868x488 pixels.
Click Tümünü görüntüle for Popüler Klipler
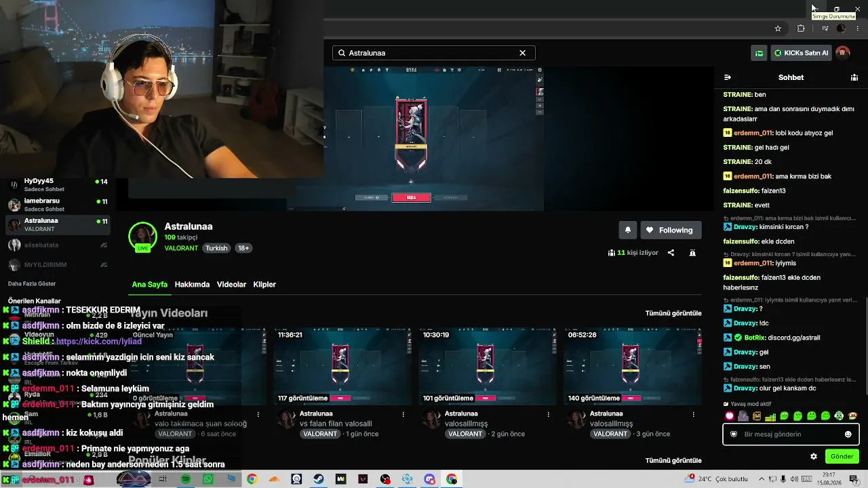(x=673, y=460)
